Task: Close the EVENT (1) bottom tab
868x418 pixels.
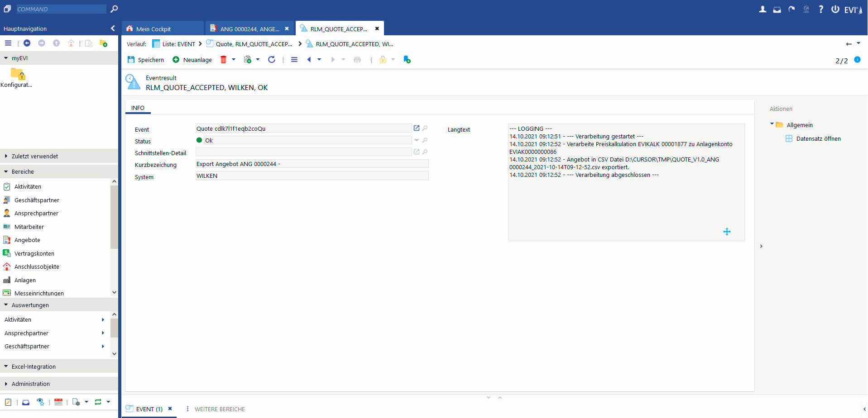Action: click(x=170, y=408)
